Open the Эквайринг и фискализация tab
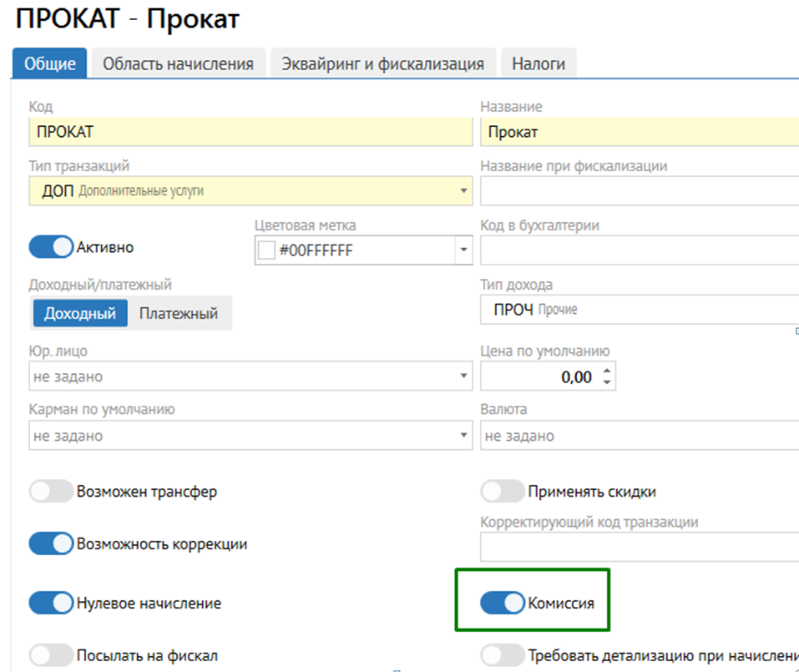799x672 pixels. tap(382, 64)
